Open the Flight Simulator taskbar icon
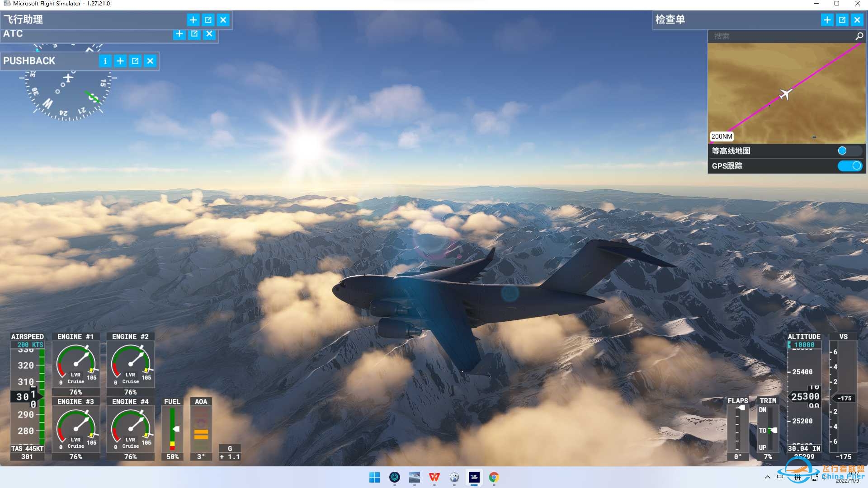This screenshot has width=868, height=488. point(474,477)
